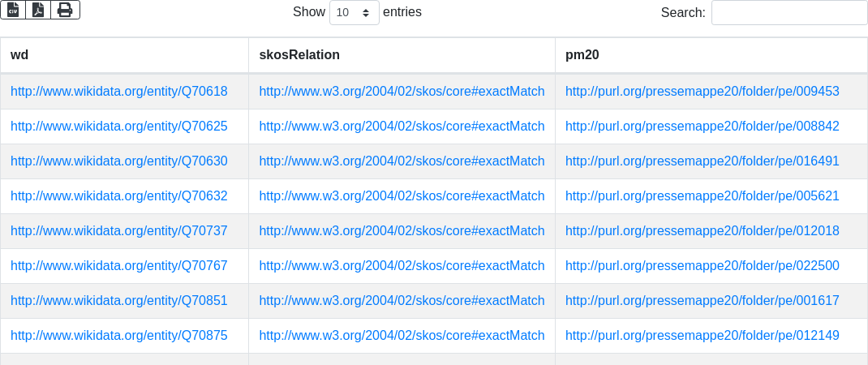Open pressemappe20 folder pe/022500 link
Image resolution: width=868 pixels, height=365 pixels.
coord(702,266)
